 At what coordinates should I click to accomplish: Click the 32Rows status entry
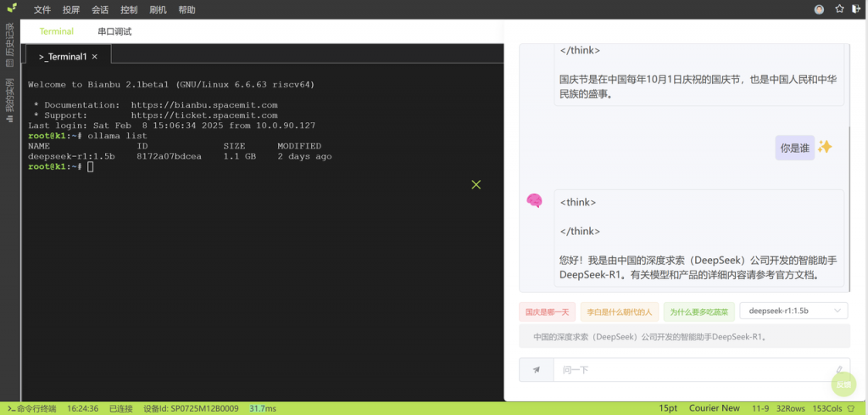[791, 408]
